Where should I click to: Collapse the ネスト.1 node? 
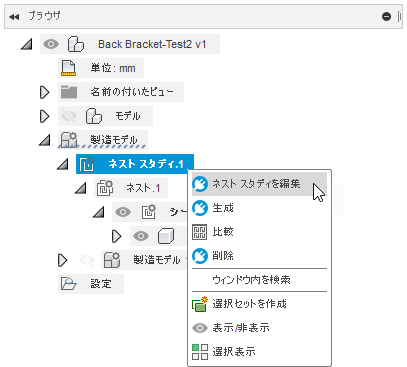pos(80,188)
